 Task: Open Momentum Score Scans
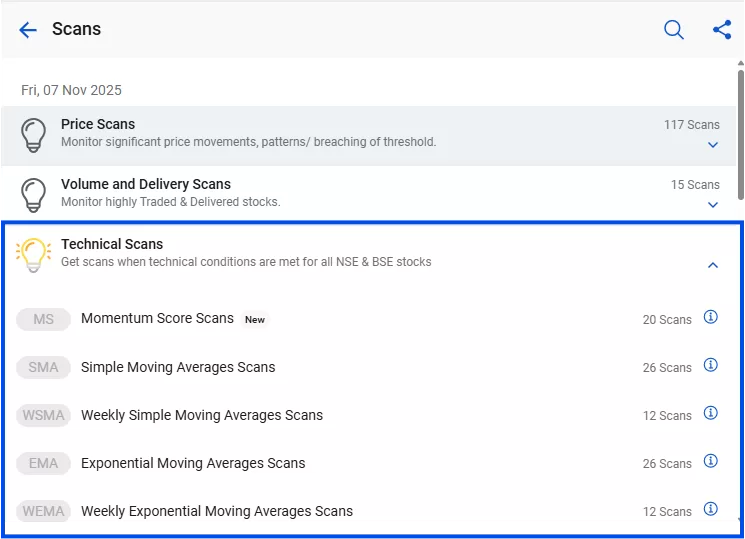click(157, 319)
